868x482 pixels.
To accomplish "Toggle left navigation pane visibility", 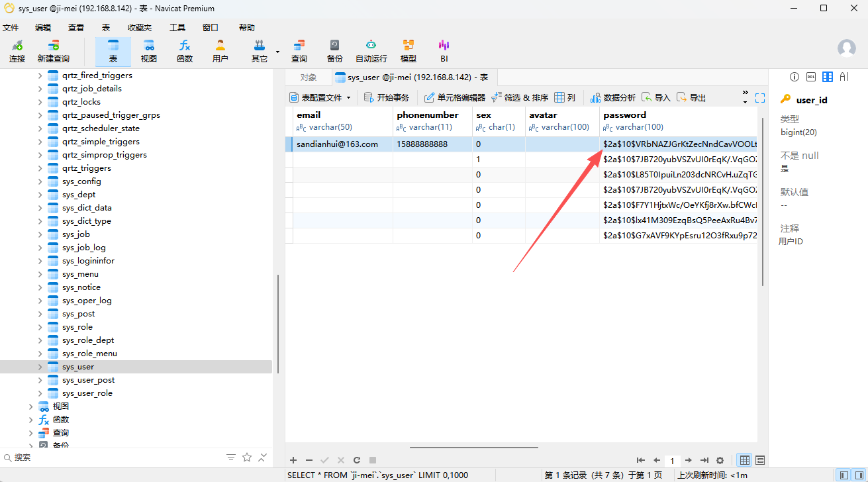I will click(844, 475).
